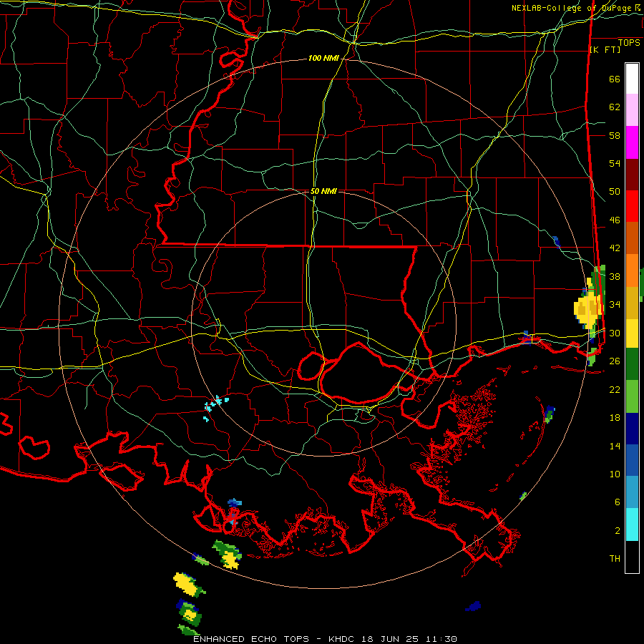
Task: Select the light green 22 kft legend swatch
Action: point(632,396)
